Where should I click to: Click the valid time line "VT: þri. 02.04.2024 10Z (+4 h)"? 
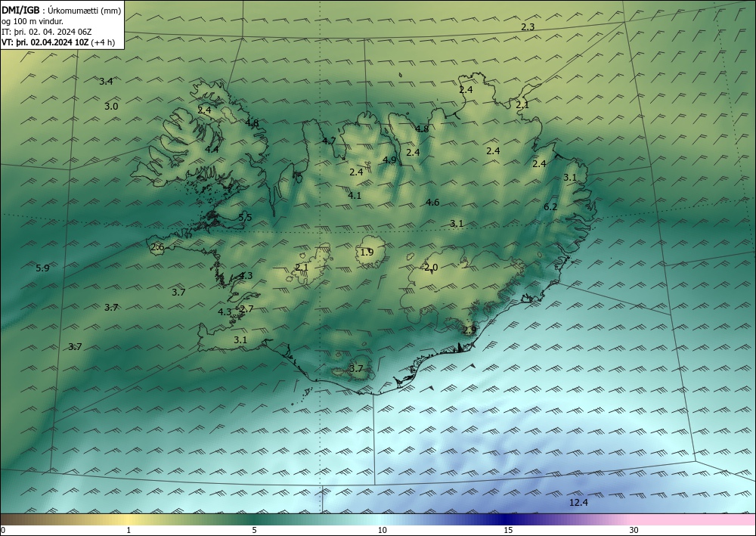[58, 42]
